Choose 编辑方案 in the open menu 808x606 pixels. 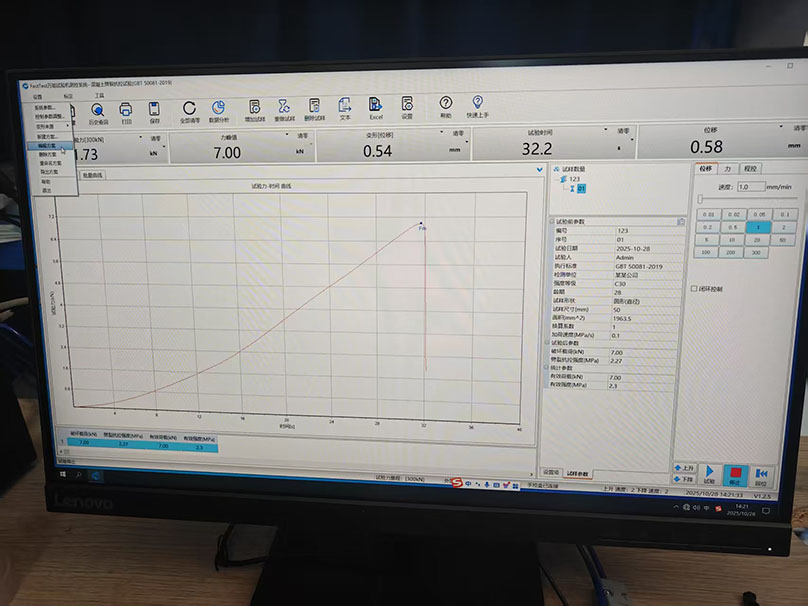click(x=47, y=145)
